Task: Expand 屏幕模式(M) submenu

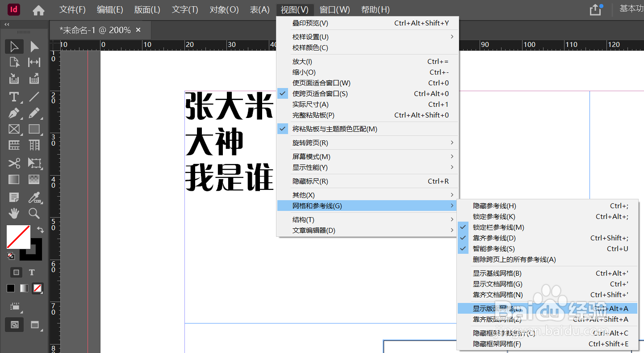Action: (x=368, y=157)
